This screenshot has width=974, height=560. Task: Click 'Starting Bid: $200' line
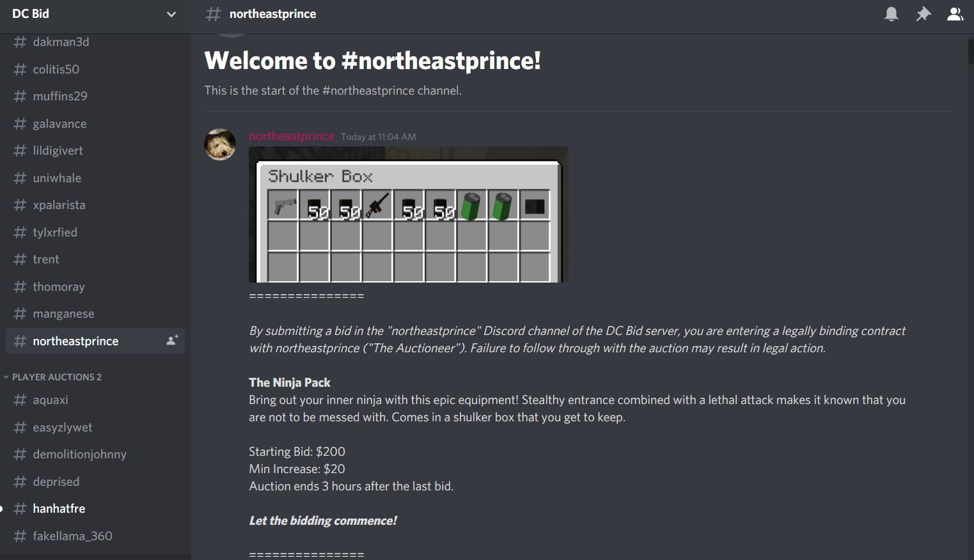pyautogui.click(x=297, y=451)
